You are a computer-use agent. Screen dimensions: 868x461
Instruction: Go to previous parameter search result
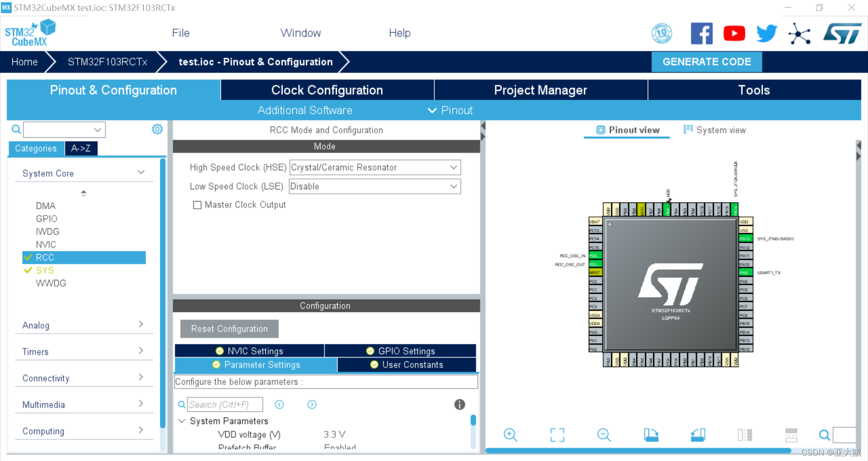tap(279, 405)
